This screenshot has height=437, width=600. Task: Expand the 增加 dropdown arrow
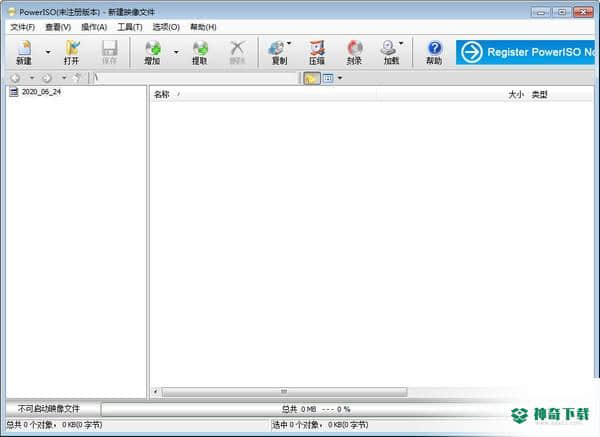[176, 52]
